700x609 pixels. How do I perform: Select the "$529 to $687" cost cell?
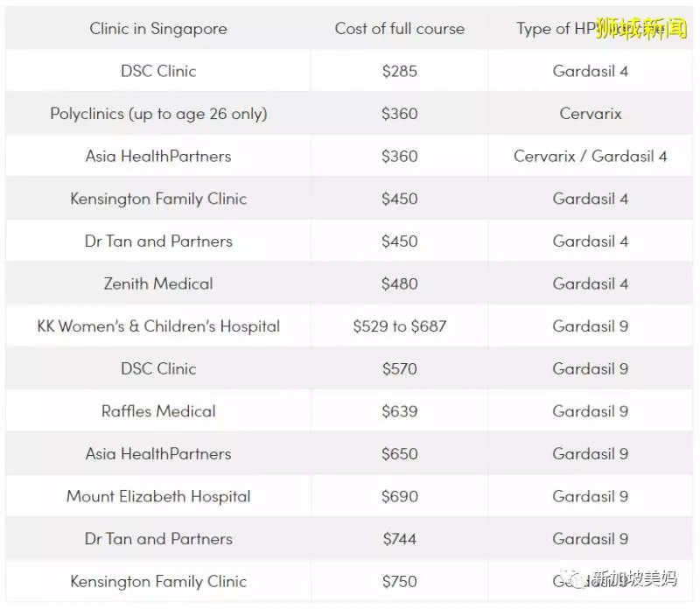(400, 326)
